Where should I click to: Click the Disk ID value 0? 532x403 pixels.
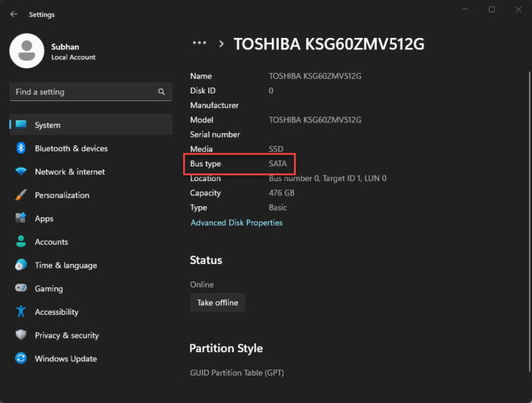tap(271, 90)
